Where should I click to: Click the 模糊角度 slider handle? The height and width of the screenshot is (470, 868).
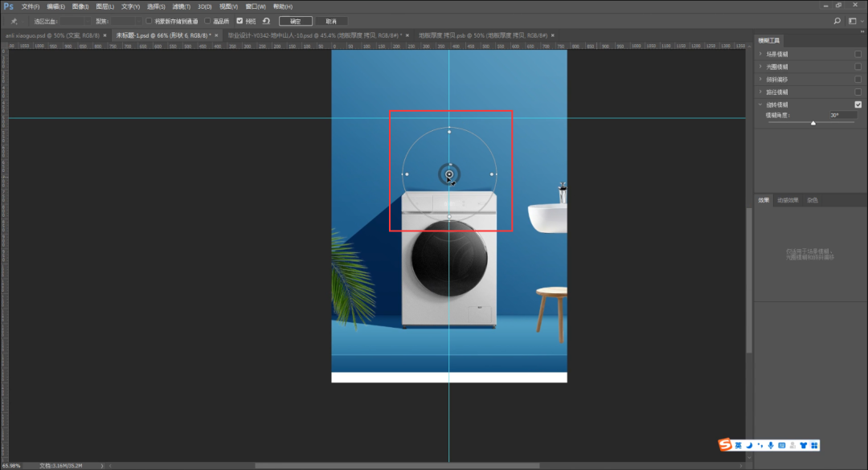coord(813,123)
